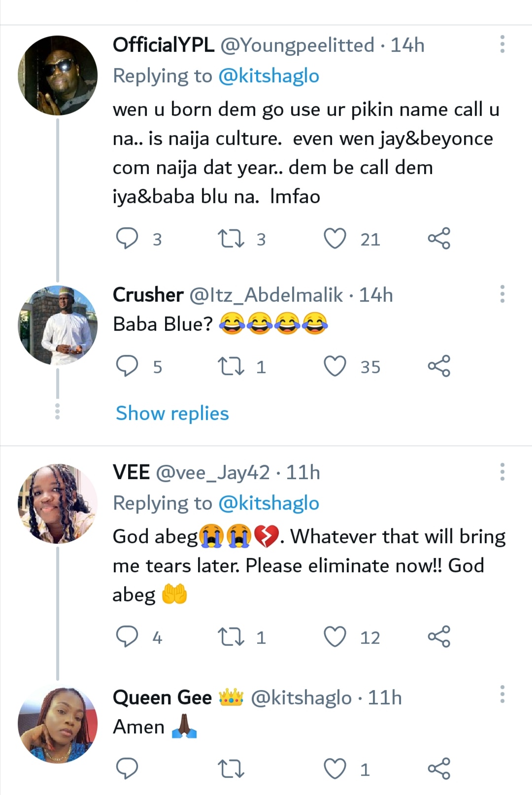The width and height of the screenshot is (532, 795).
Task: Share OfficialYPL's tweet
Action: pyautogui.click(x=438, y=239)
